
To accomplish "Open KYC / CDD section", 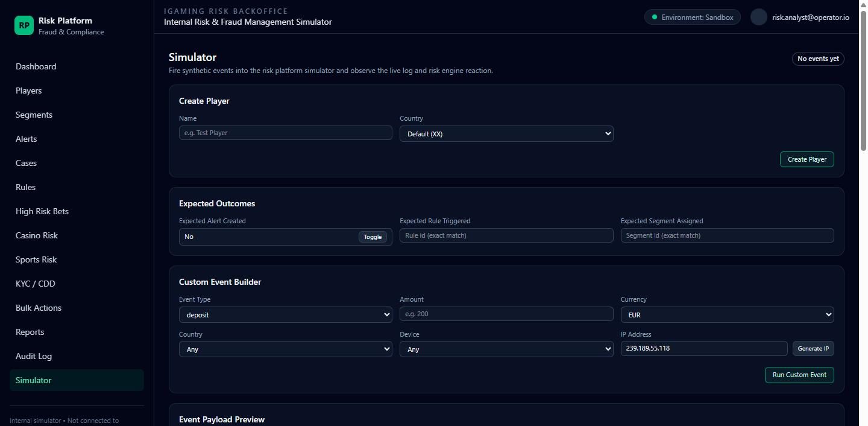I will 77,284.
